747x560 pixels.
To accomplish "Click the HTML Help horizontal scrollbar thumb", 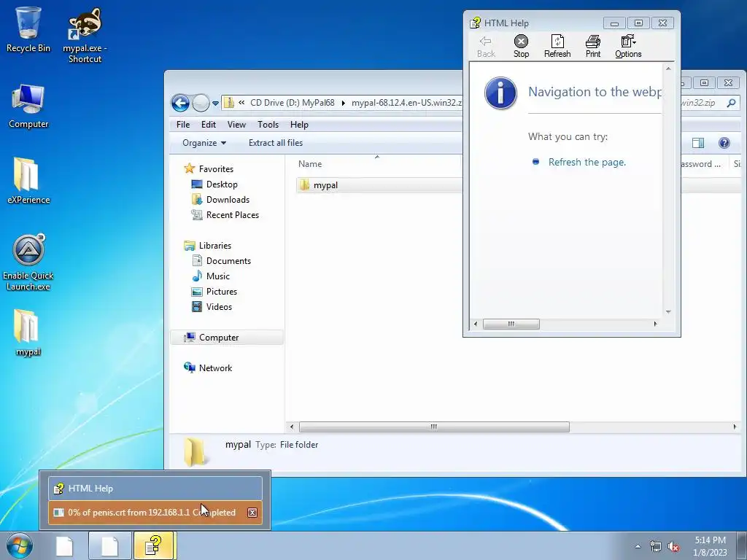I will [x=511, y=324].
